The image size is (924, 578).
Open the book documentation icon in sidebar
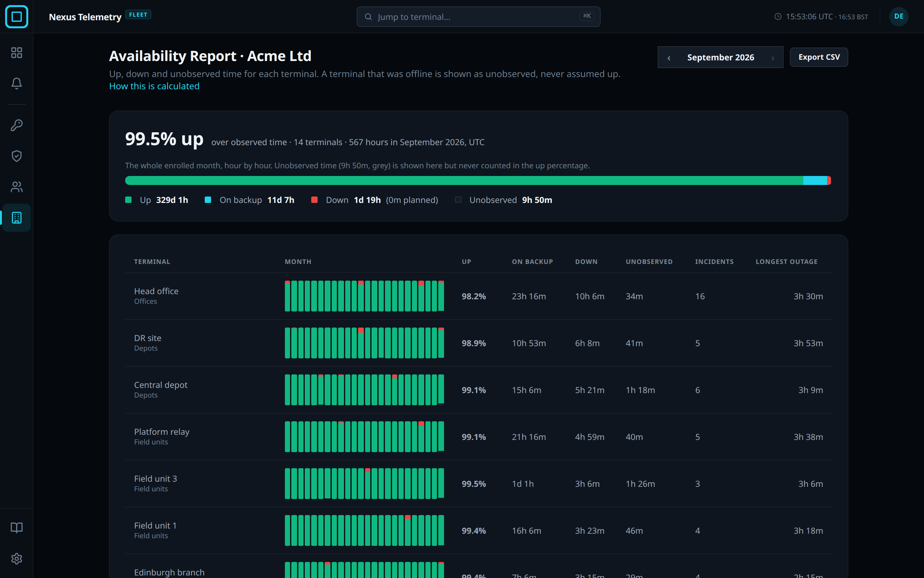[x=16, y=528]
